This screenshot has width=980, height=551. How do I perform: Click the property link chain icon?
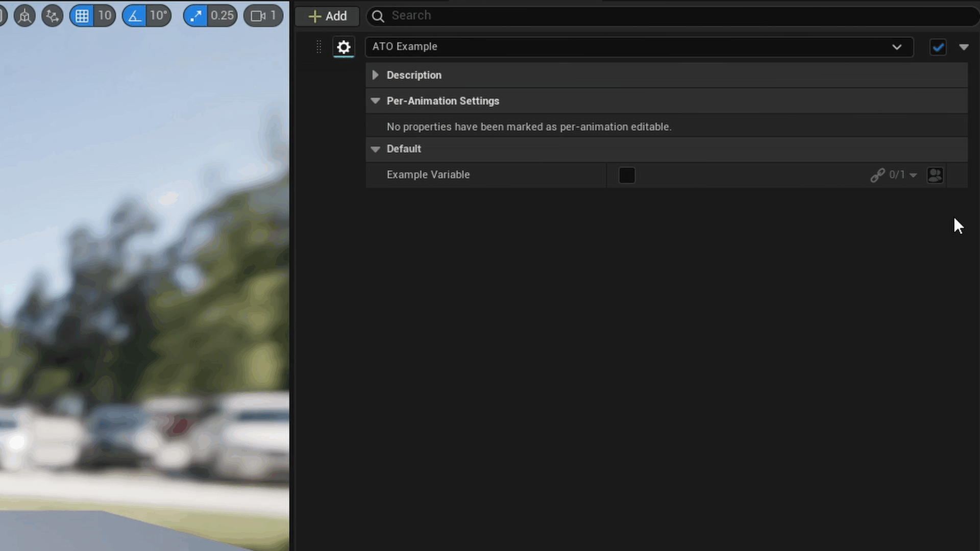(x=877, y=175)
